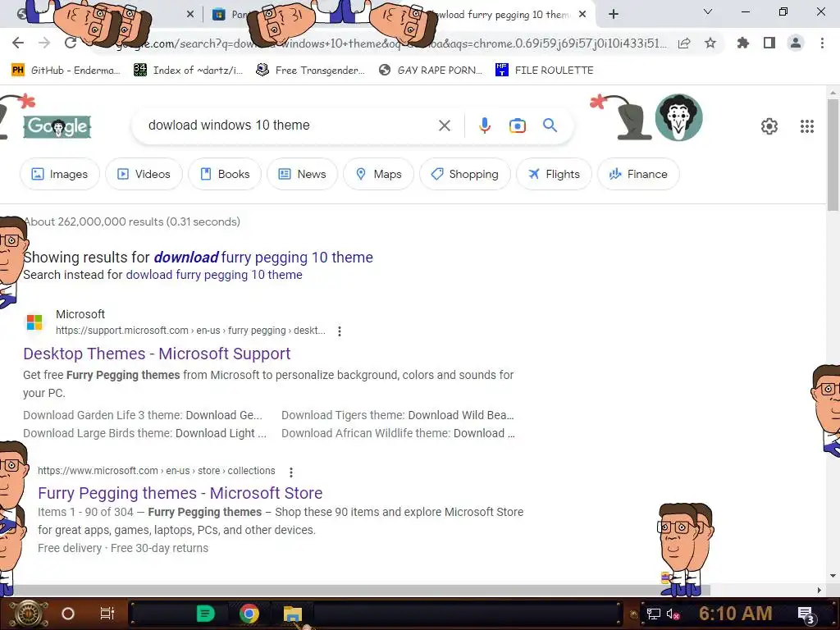Click the scroll-right arrow of horizontal scrollbar
840x630 pixels.
coord(819,590)
